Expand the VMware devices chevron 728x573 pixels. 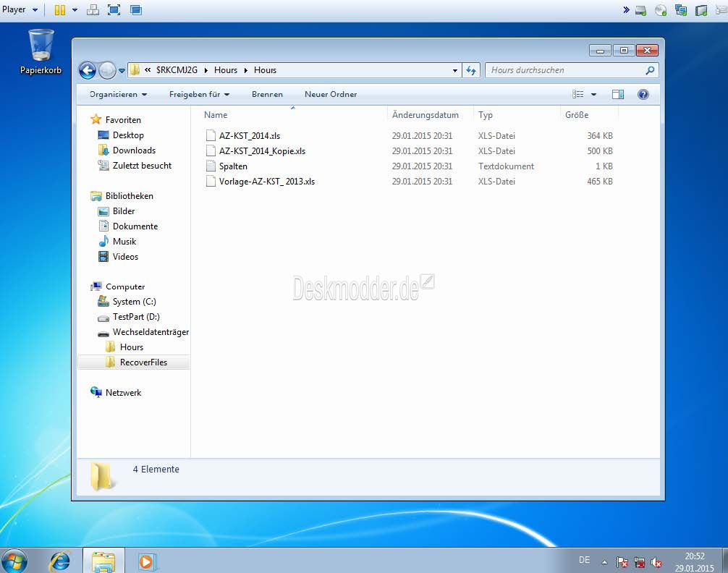(x=626, y=9)
